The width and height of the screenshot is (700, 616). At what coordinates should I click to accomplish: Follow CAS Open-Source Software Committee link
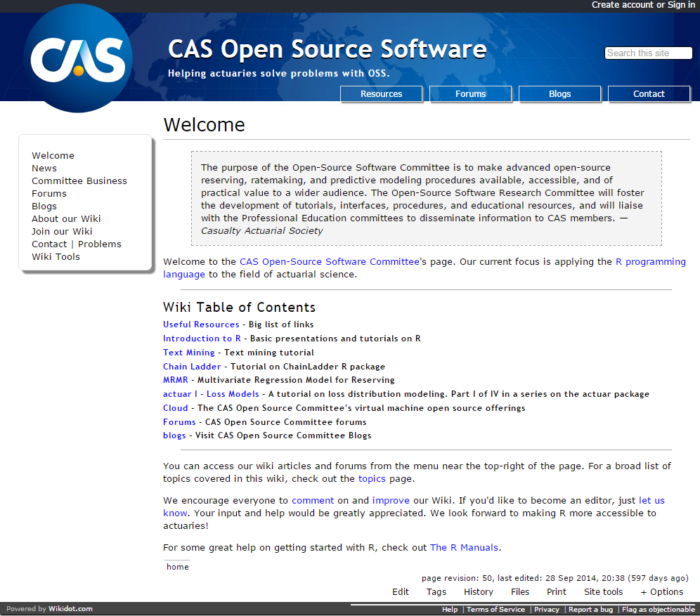330,262
